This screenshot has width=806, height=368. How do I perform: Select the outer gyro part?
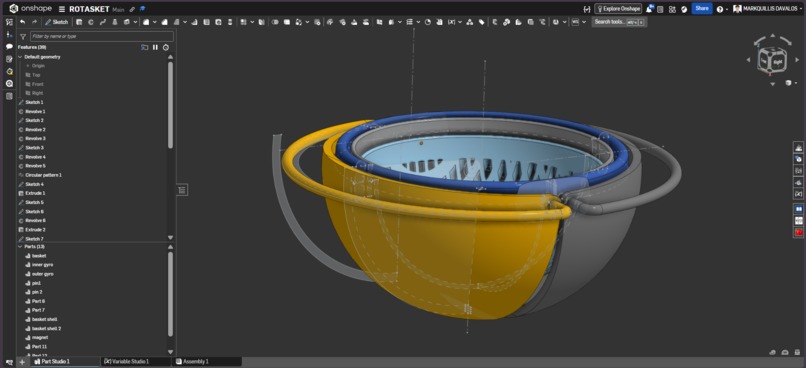click(x=43, y=274)
